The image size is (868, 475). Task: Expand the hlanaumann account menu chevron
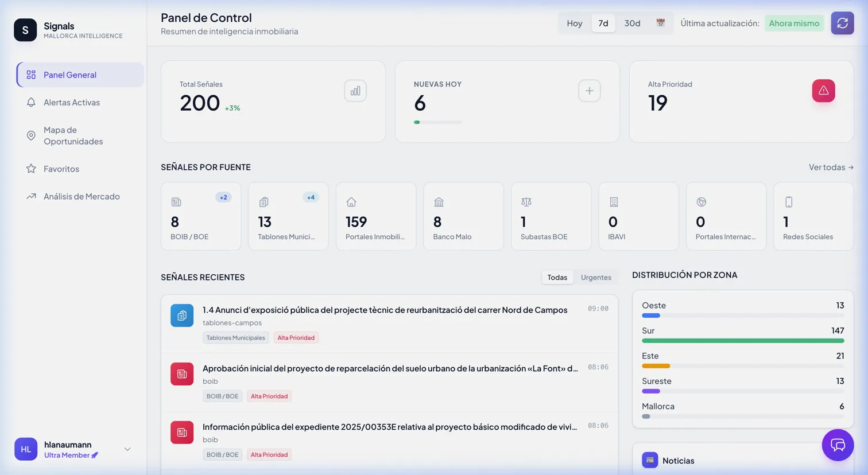[127, 449]
